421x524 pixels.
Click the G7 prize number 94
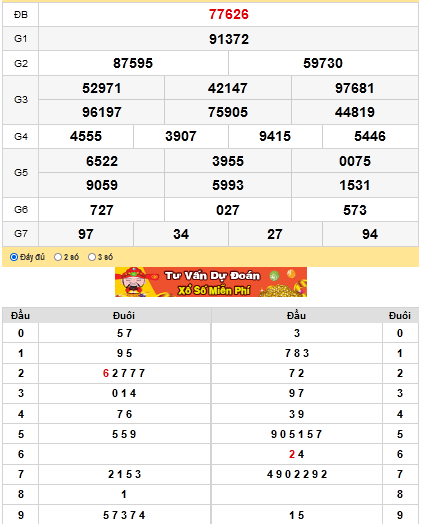click(x=370, y=234)
